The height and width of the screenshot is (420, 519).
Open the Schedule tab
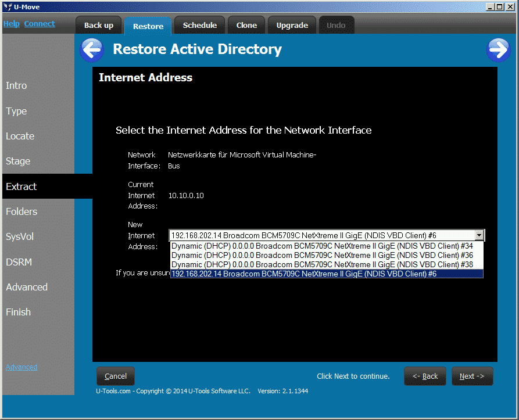point(199,25)
